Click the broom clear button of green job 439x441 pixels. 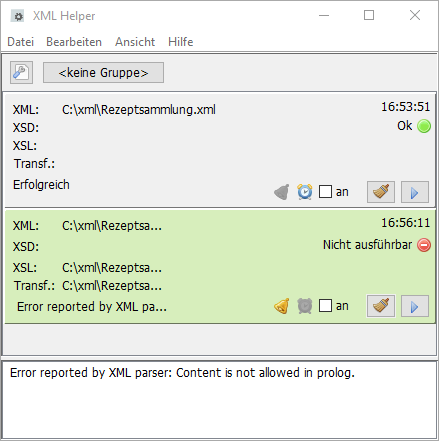381,306
